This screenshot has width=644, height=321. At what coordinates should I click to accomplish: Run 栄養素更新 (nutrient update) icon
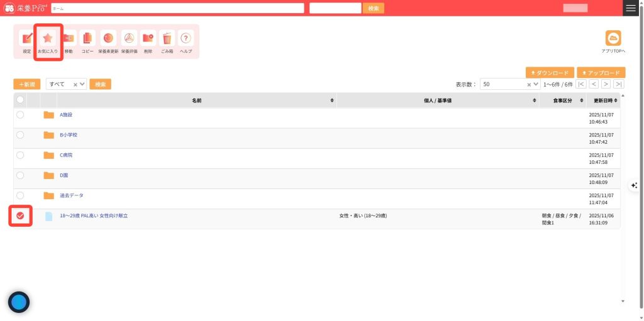point(108,39)
